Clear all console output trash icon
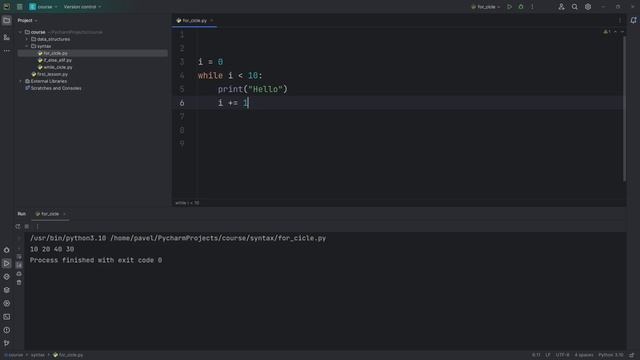The width and height of the screenshot is (640, 360). coord(19,282)
